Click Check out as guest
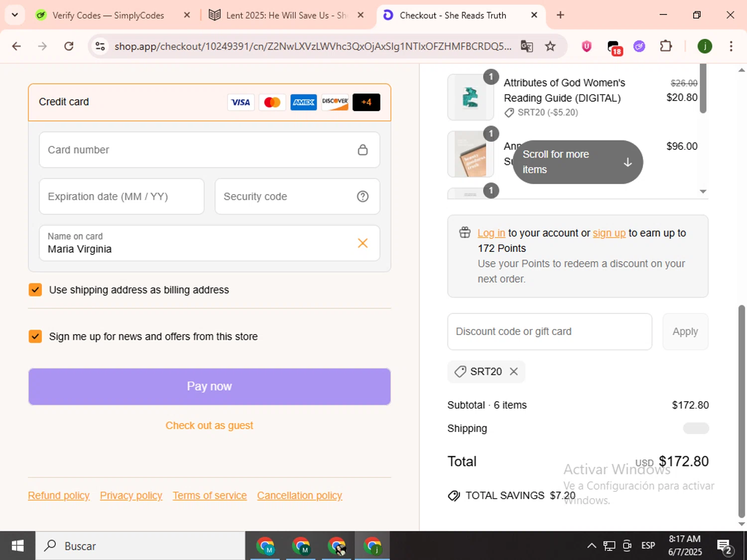Image resolution: width=747 pixels, height=560 pixels. point(210,426)
